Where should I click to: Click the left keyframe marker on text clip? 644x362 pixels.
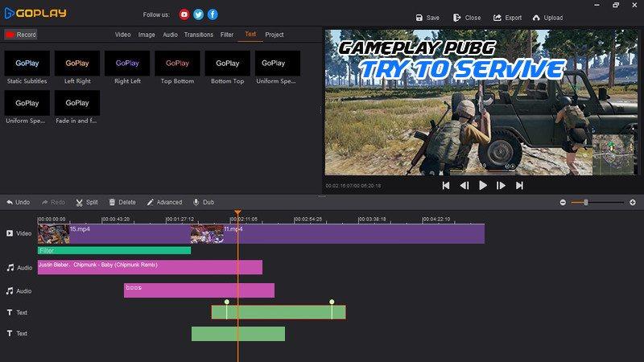[227, 302]
